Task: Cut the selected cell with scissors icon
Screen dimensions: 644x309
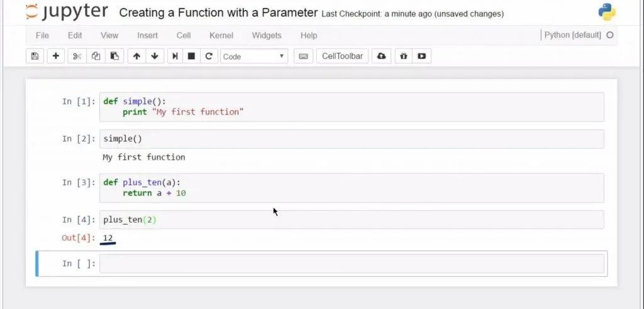Action: 77,56
